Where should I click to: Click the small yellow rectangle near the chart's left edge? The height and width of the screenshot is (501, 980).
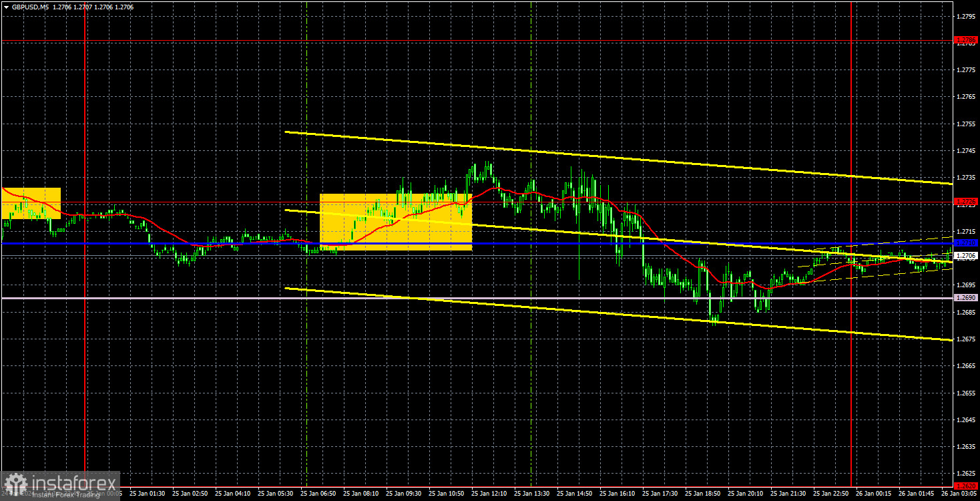click(31, 203)
